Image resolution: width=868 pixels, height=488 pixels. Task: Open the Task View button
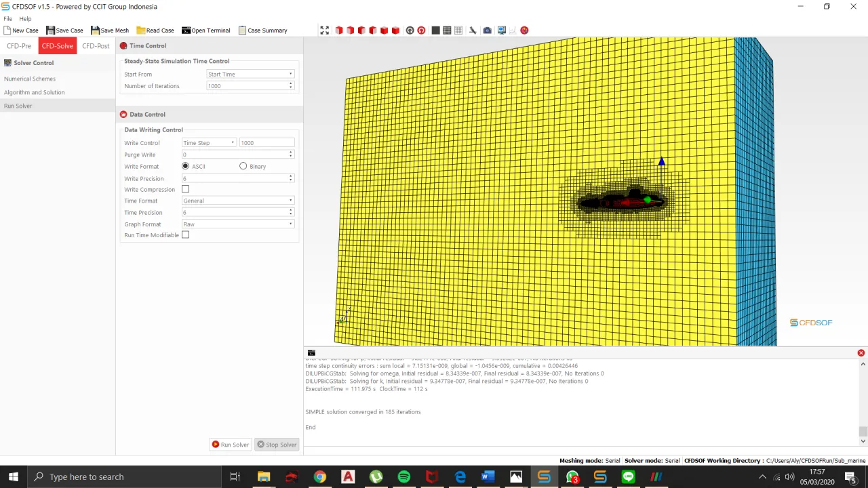click(x=235, y=477)
